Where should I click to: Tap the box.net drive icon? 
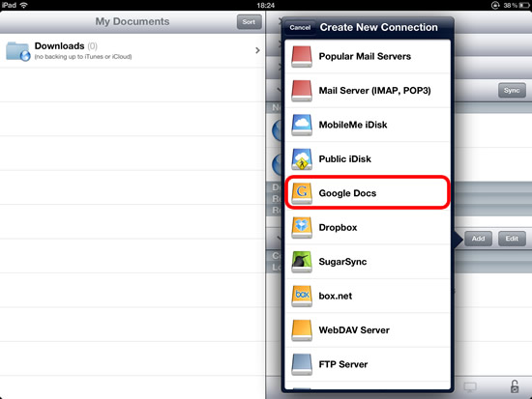click(x=302, y=296)
